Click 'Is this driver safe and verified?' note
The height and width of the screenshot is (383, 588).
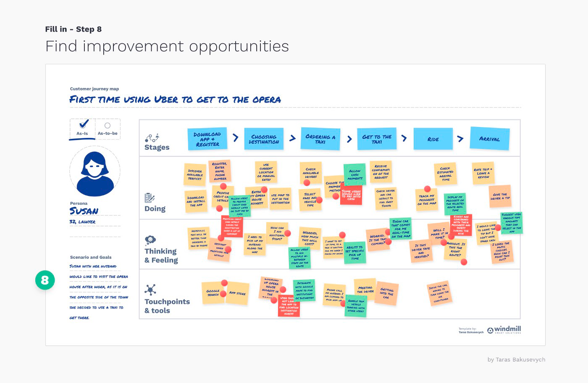tap(422, 251)
